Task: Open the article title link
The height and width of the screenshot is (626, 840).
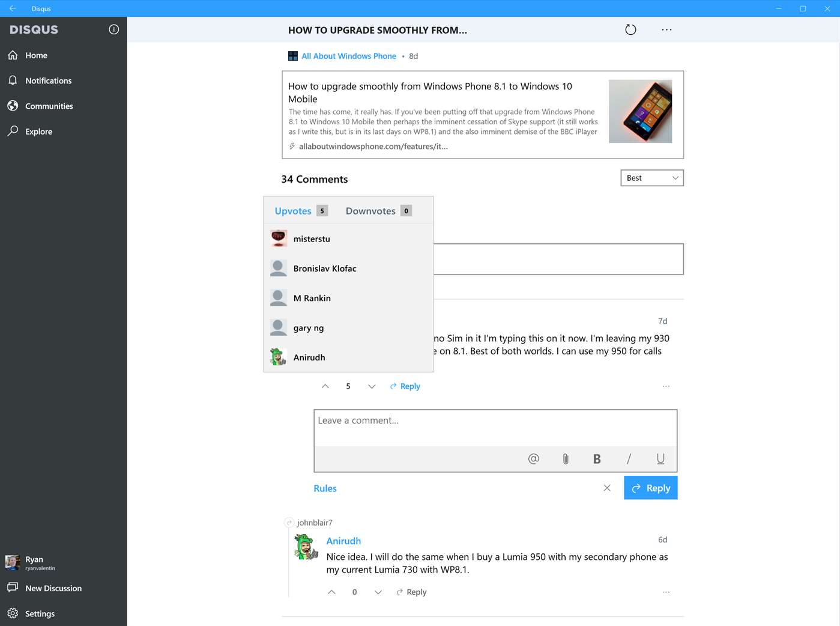Action: [x=430, y=93]
